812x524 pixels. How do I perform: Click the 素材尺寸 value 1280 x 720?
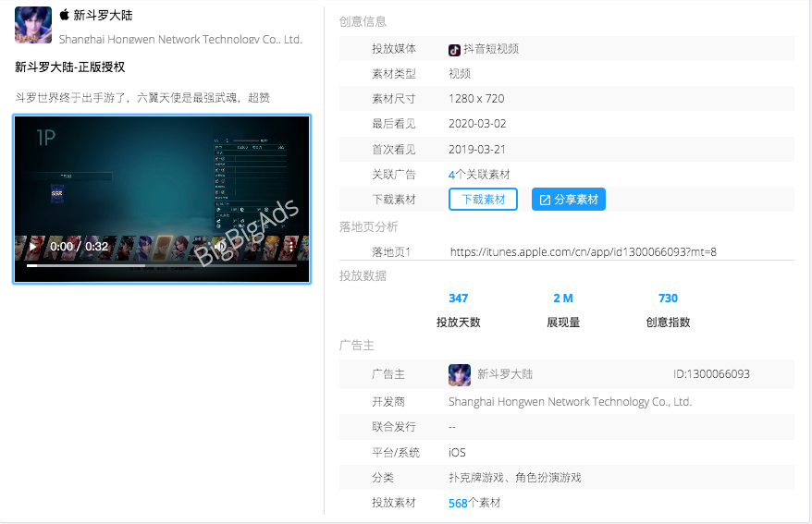(x=476, y=99)
